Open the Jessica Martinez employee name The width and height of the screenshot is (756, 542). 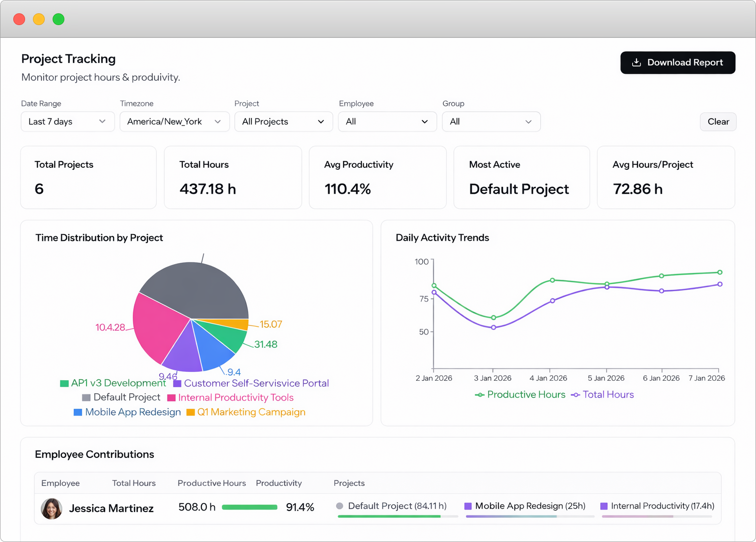(111, 509)
